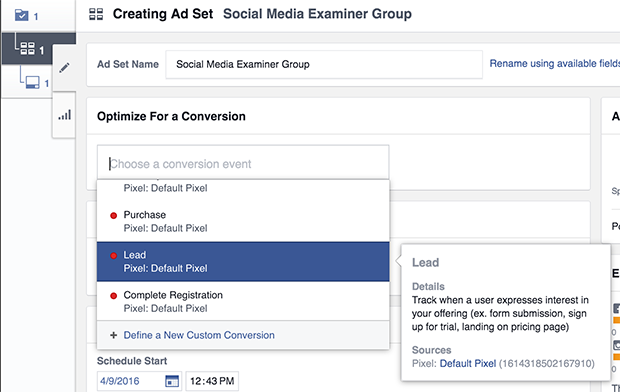
Task: Open the Default Pixel link in tooltip
Action: (x=468, y=363)
